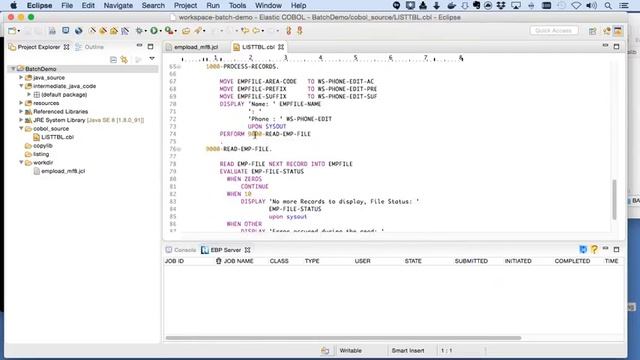Image resolution: width=640 pixels, height=360 pixels.
Task: Click the green Run button icon
Action: pyautogui.click(x=154, y=31)
